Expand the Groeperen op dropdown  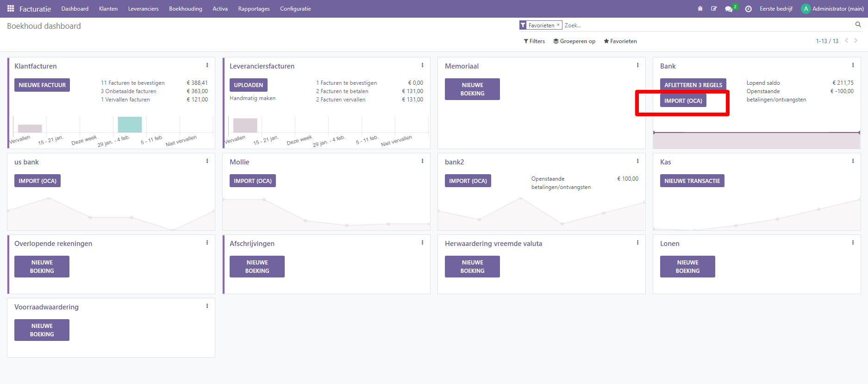tap(574, 41)
